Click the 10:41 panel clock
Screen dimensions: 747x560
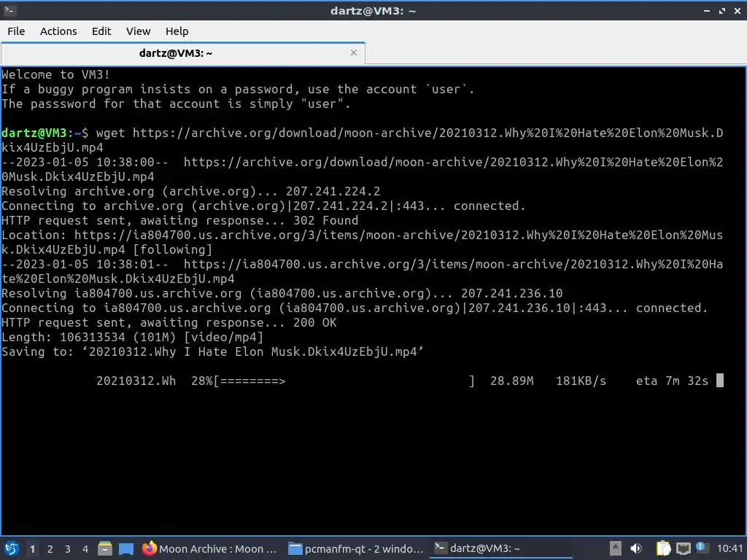click(729, 548)
